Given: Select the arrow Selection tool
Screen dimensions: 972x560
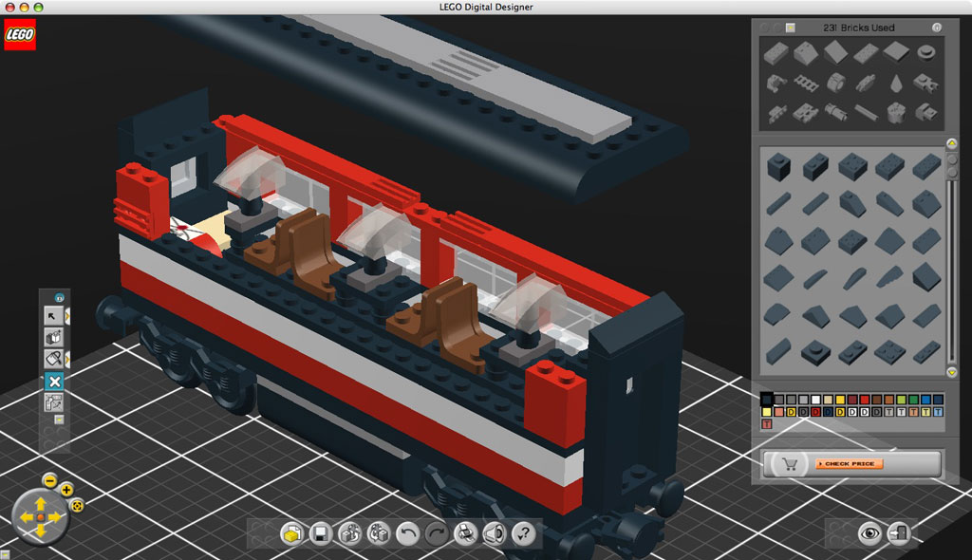Looking at the screenshot, I should [54, 314].
